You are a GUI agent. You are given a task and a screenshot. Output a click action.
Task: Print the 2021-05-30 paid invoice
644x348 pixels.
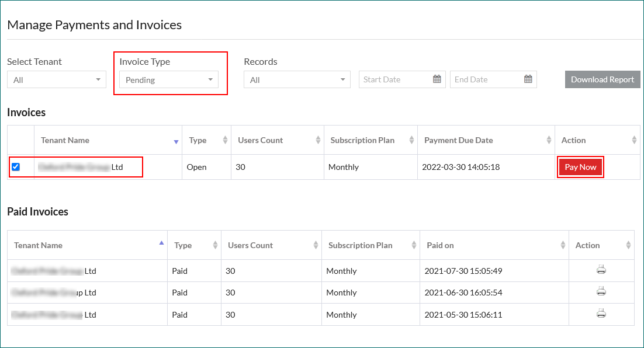(x=601, y=314)
